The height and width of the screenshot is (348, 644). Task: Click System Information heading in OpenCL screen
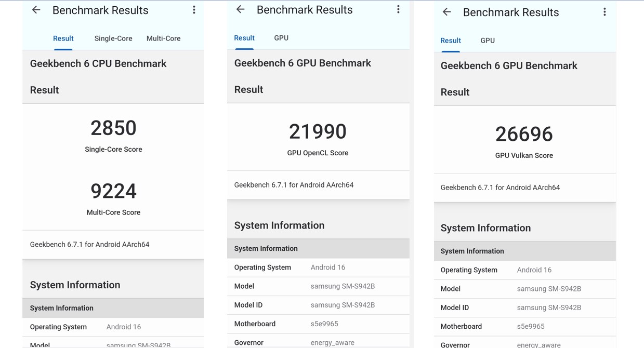tap(279, 225)
